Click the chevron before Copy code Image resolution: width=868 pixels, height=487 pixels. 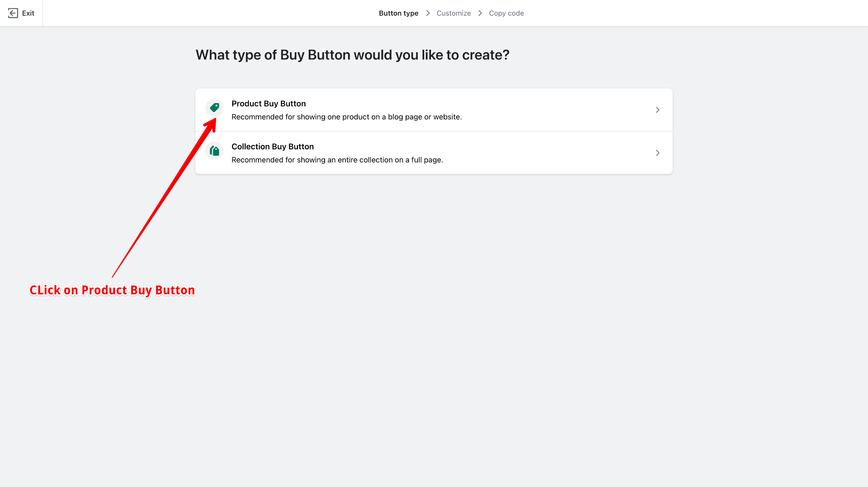pos(480,13)
